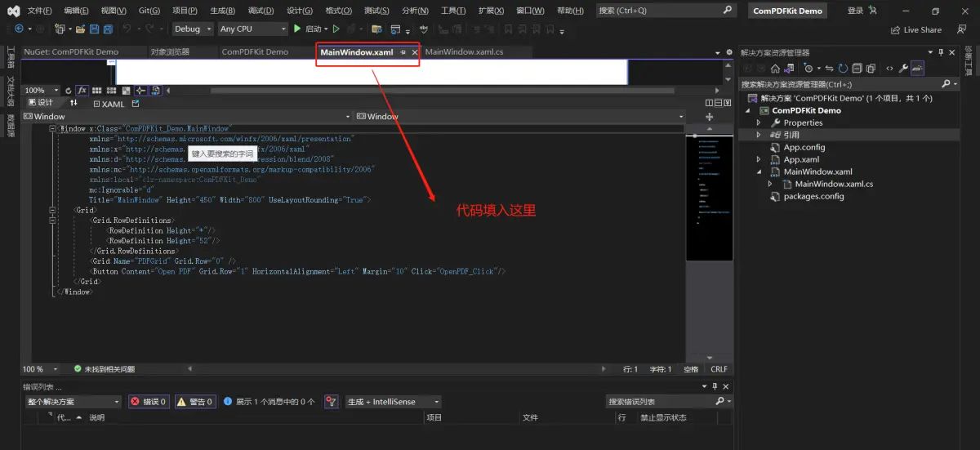Collapse the MainWindow.xaml node in Solution Explorer
This screenshot has width=980, height=450.
tap(758, 172)
